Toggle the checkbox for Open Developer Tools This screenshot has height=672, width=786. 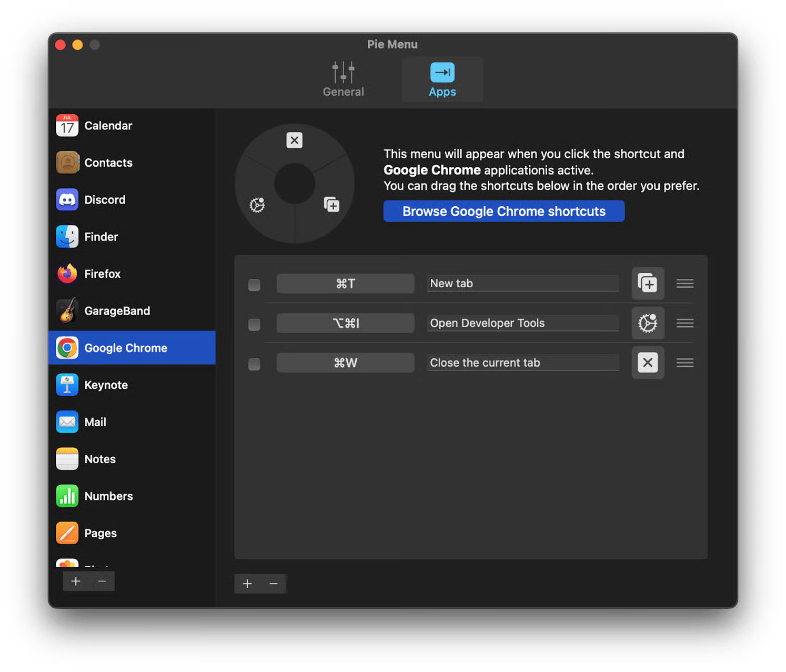tap(254, 324)
